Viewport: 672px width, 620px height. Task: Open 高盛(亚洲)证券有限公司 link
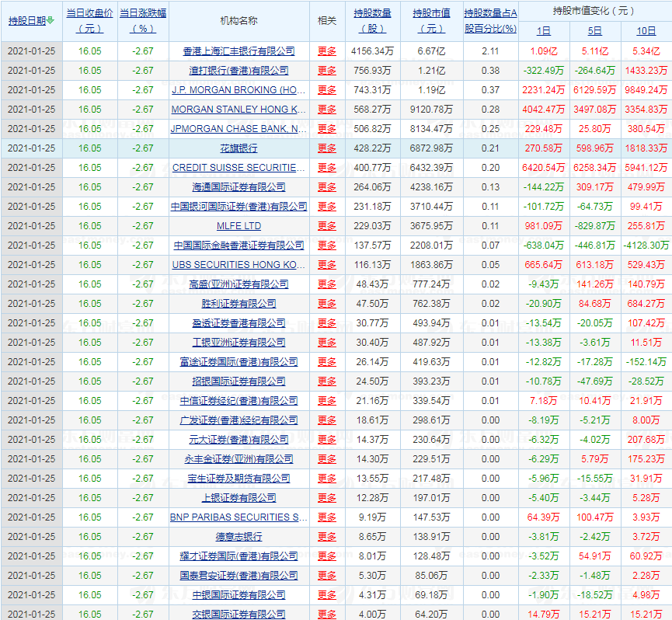(x=239, y=284)
